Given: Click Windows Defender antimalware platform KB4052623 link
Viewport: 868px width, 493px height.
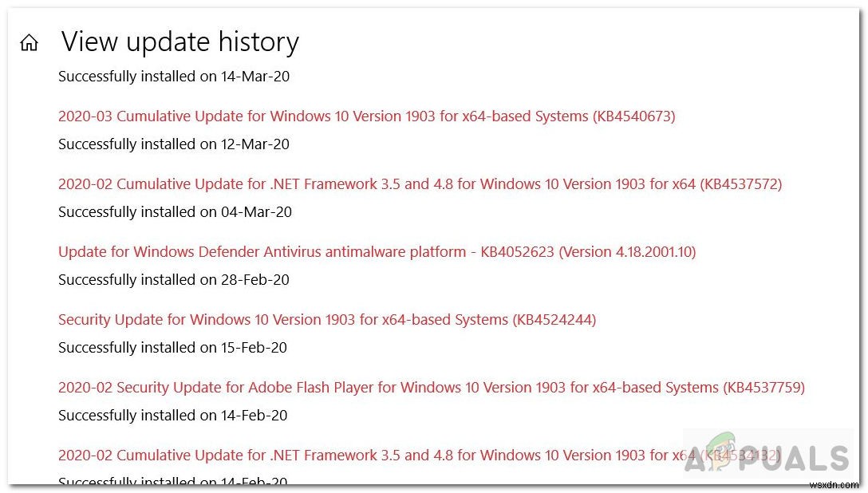Looking at the screenshot, I should point(377,251).
